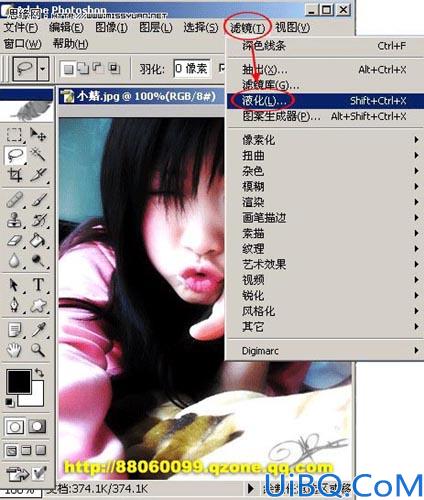Screen dimensions: 424x500
Task: Expand the Digimarc submenu
Action: tap(325, 351)
